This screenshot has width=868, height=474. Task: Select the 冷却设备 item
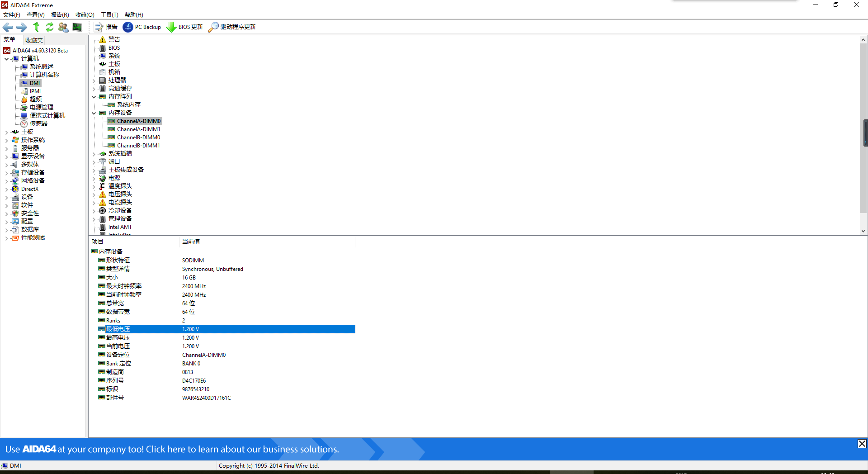pyautogui.click(x=120, y=211)
